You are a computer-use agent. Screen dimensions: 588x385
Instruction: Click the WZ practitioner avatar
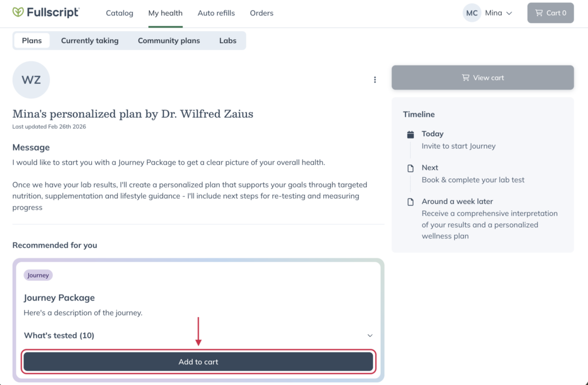point(31,80)
